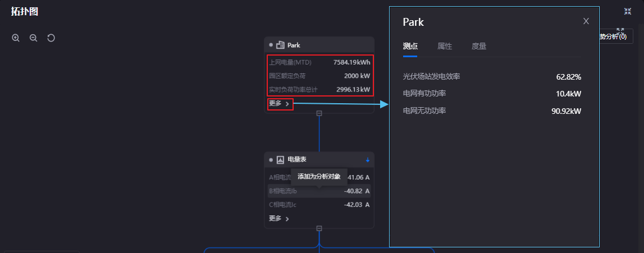Click the zoom in magnifier icon
Viewport: 644px width, 253px height.
[x=16, y=38]
